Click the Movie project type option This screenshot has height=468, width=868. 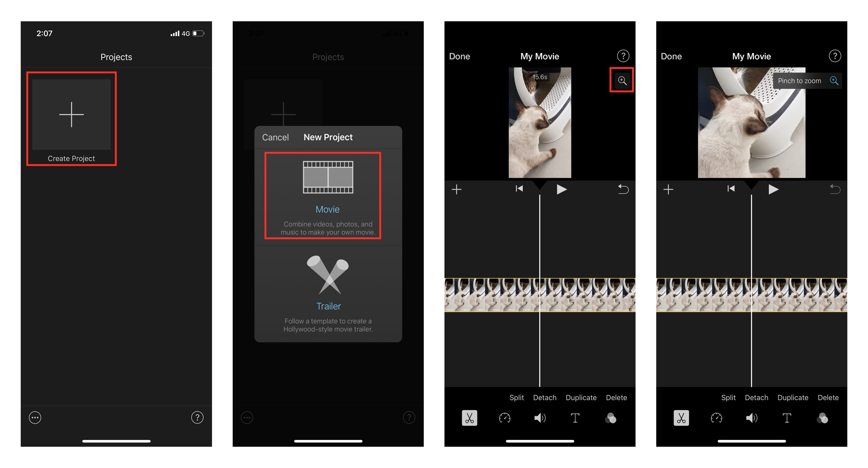tap(328, 199)
